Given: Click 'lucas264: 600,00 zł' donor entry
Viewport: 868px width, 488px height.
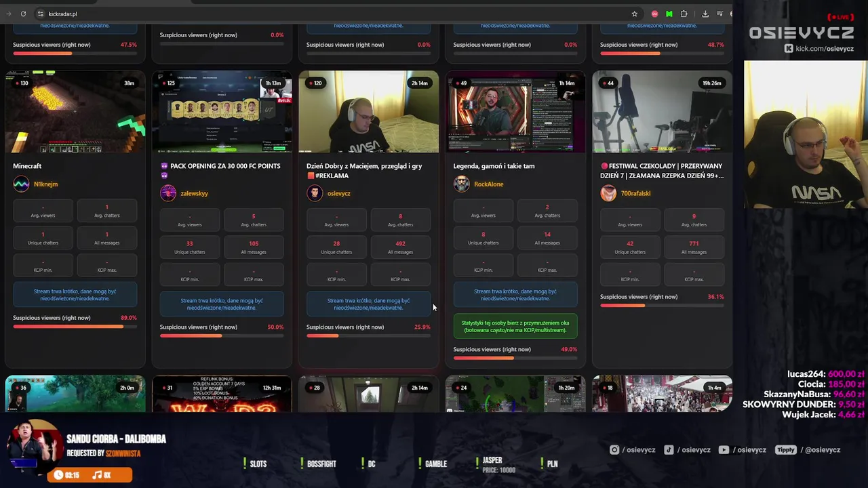Looking at the screenshot, I should pos(825,374).
